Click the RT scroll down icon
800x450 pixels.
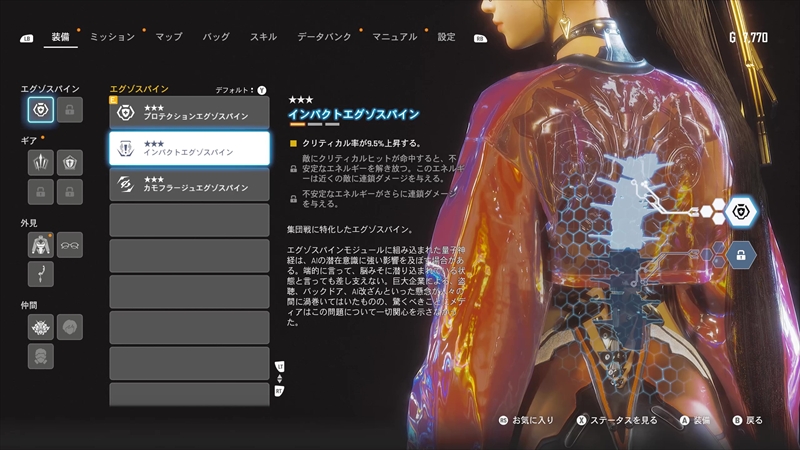(280, 391)
